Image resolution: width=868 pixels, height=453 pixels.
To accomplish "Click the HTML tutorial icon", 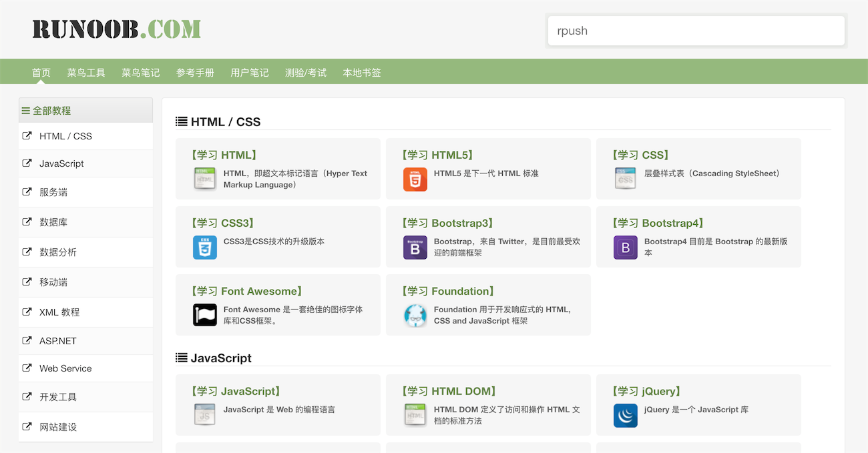I will 205,179.
